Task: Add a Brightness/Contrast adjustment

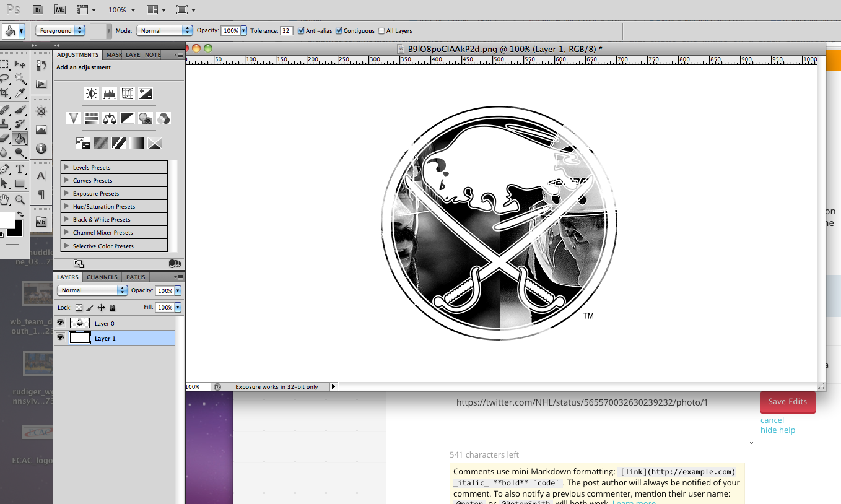Action: tap(92, 93)
